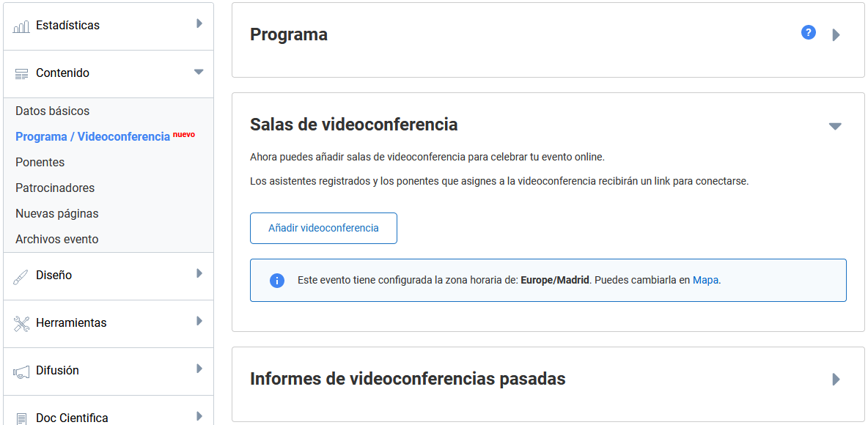This screenshot has height=425, width=868.
Task: Click the Estadísticas bar chart icon
Action: (21, 26)
